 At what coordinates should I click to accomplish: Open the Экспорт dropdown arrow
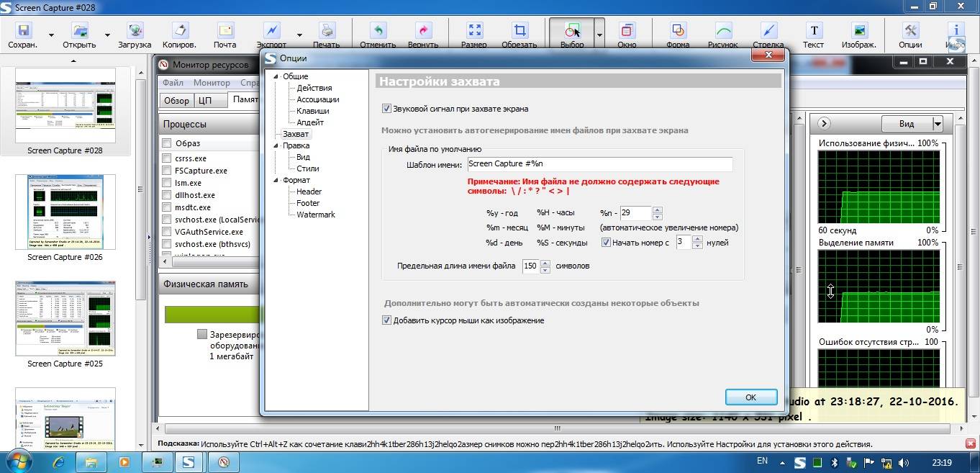pyautogui.click(x=299, y=35)
